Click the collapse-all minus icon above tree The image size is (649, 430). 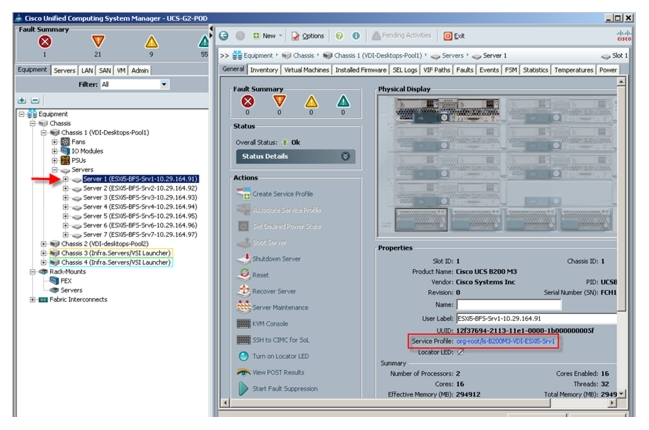pos(35,100)
